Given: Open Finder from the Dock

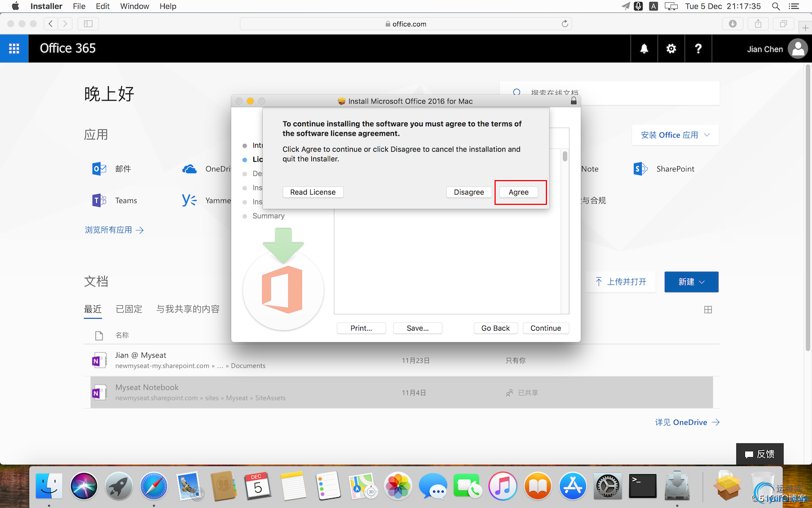Looking at the screenshot, I should click(49, 486).
